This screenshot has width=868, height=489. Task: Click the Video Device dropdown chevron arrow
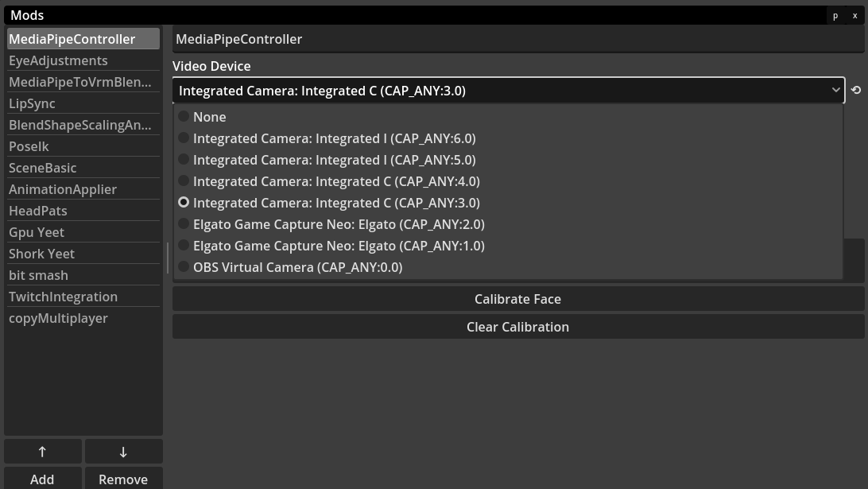[x=835, y=91]
